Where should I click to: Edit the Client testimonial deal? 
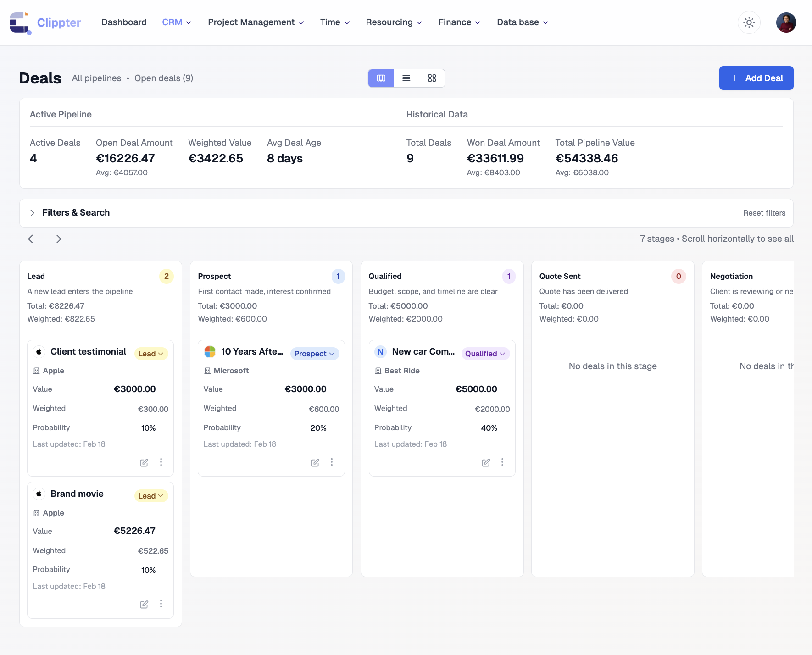144,462
